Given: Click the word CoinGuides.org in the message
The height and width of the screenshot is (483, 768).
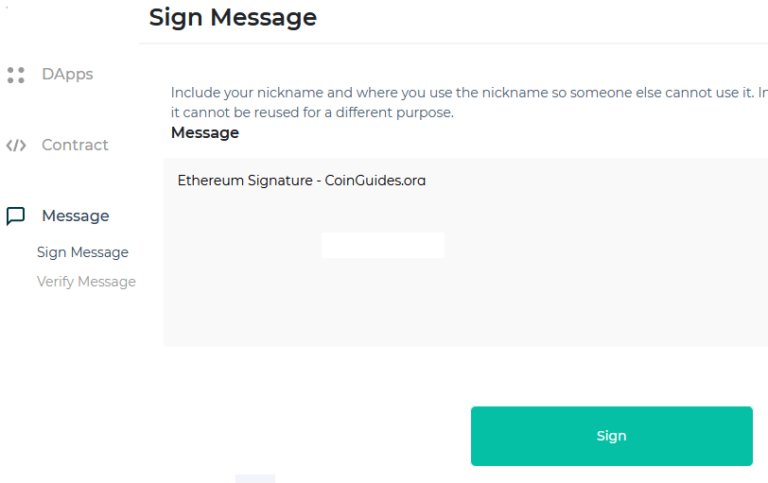Looking at the screenshot, I should [375, 181].
